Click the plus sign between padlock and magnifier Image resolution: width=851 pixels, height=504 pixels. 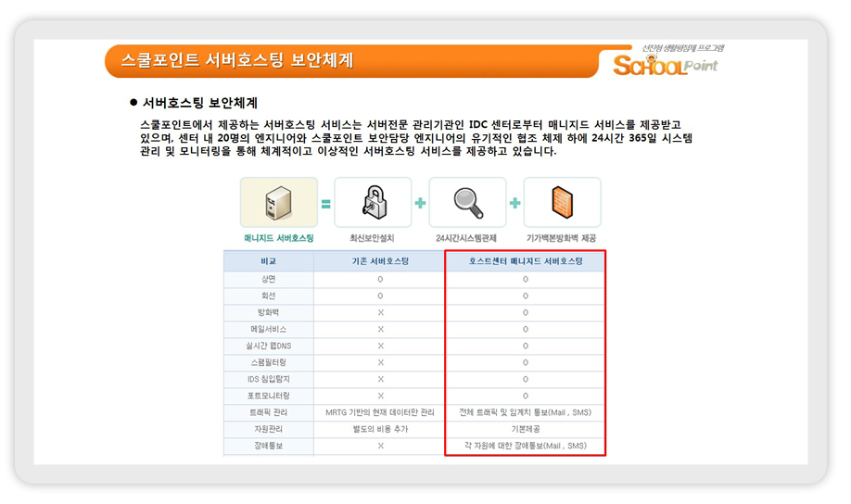point(420,203)
